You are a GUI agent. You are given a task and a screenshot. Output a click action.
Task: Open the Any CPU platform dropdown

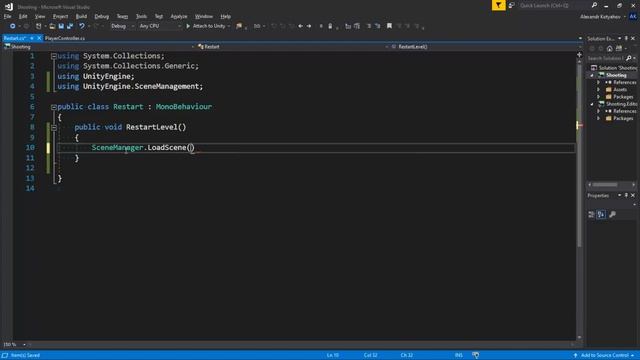[x=160, y=26]
